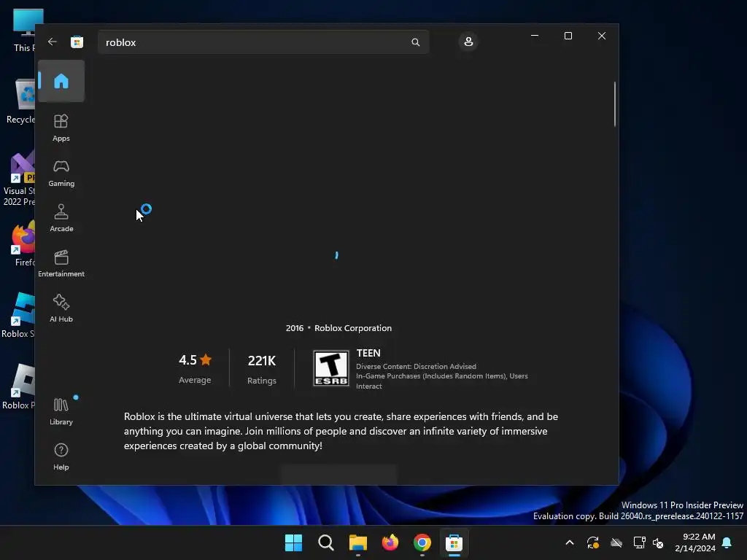
Task: Maximize the Microsoft Store window
Action: point(568,36)
